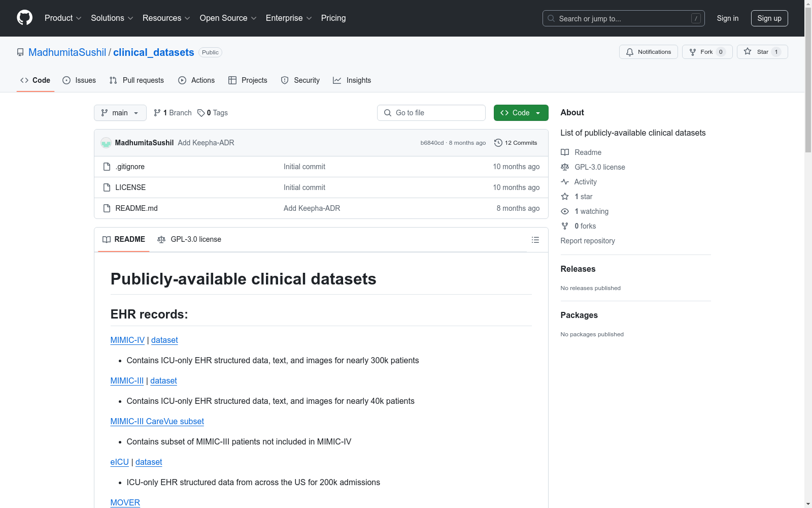Click Initial commit message for .gitignore
The height and width of the screenshot is (508, 812).
pos(304,167)
